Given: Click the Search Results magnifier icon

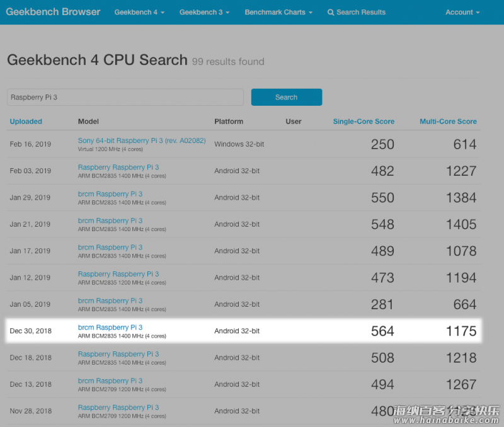Looking at the screenshot, I should 330,13.
